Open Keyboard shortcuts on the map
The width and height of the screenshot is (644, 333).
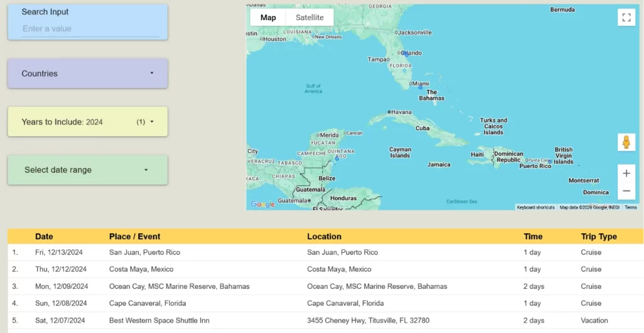click(x=536, y=207)
